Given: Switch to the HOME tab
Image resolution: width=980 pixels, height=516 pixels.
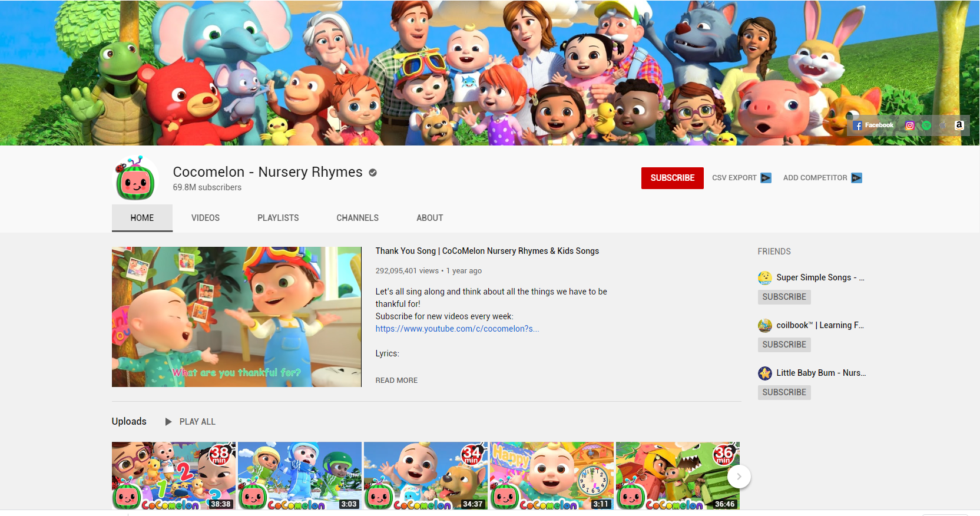Looking at the screenshot, I should (142, 218).
